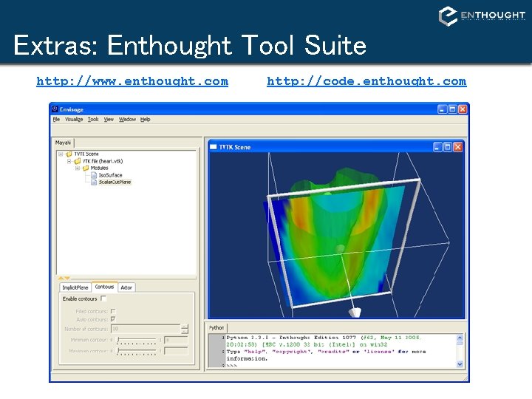Open the File menu in Envisage
Image resolution: width=532 pixels, height=399 pixels.
(56, 119)
